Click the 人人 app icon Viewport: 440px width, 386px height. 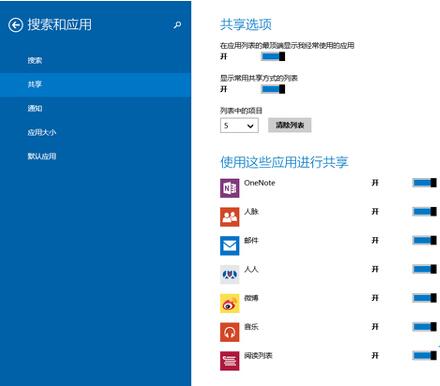229,274
